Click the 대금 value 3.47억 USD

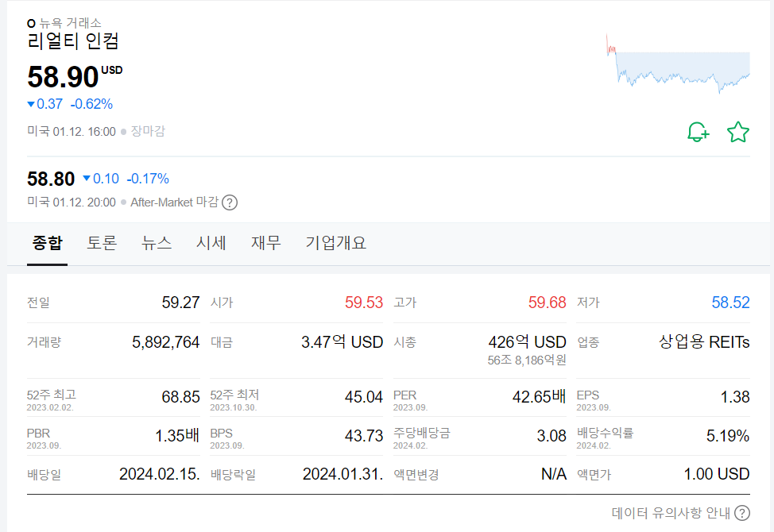point(342,342)
